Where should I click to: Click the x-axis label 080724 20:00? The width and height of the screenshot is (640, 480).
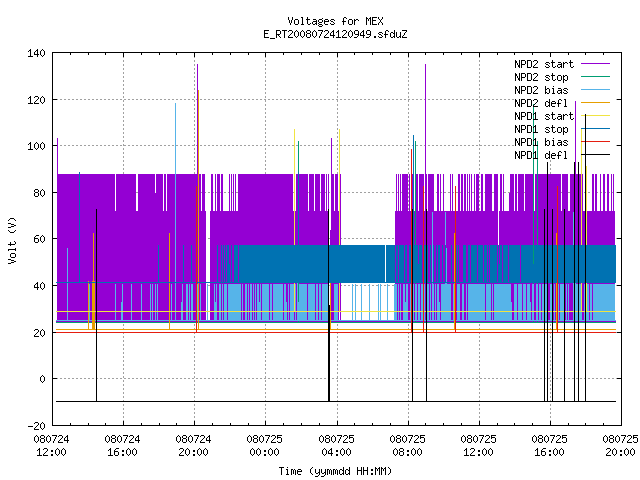click(x=193, y=446)
